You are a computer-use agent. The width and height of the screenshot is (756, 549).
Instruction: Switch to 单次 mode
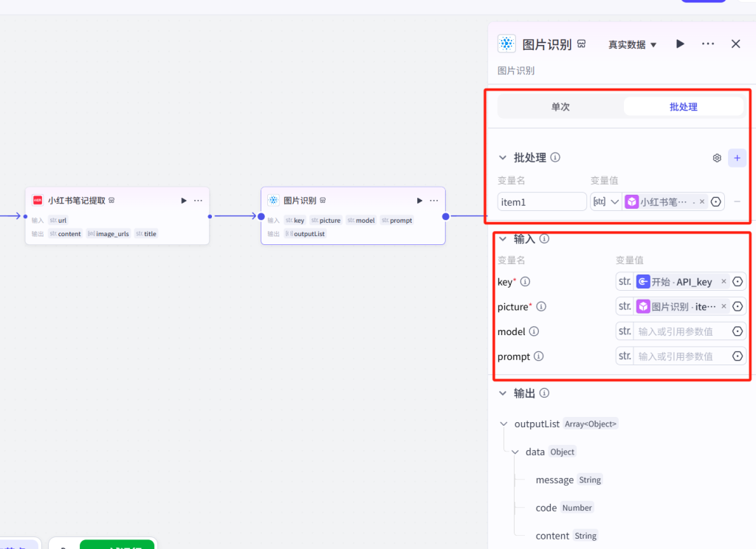click(x=560, y=106)
